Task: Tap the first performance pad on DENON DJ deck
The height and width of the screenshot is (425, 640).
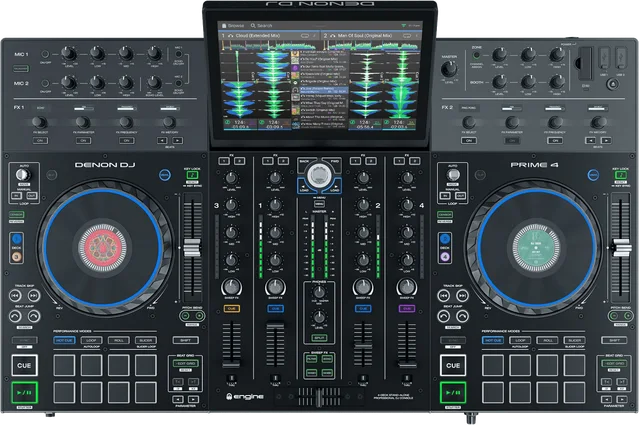Action: [64, 365]
